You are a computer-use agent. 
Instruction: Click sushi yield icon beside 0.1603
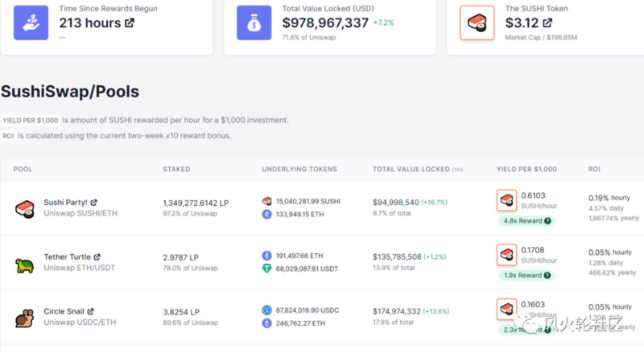tap(506, 310)
